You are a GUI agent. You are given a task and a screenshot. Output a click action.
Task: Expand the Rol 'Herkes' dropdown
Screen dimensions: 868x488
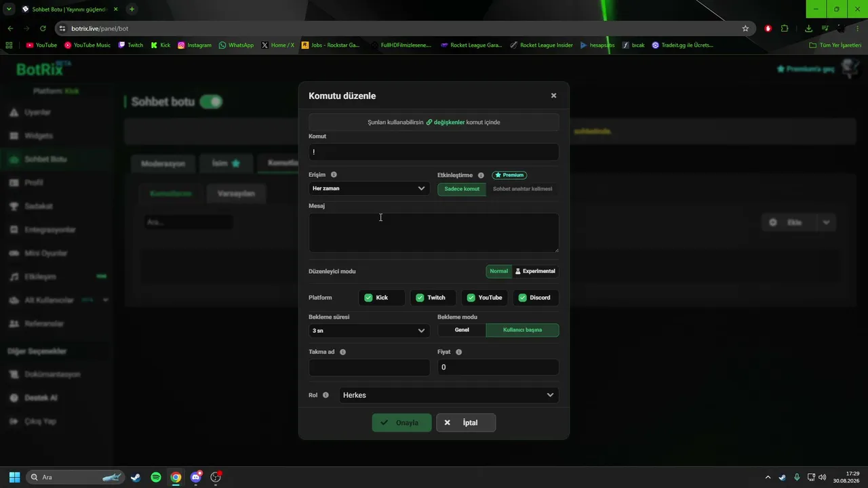[x=449, y=395]
